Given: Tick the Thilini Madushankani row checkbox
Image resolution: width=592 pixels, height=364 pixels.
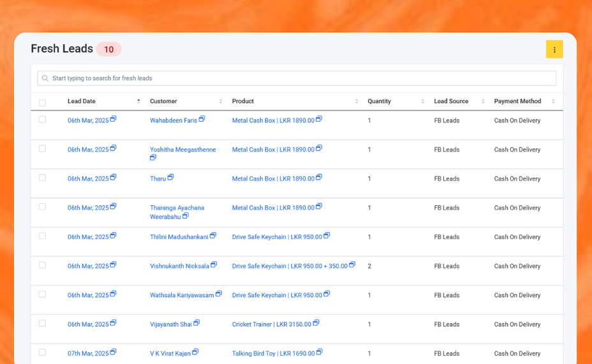Looking at the screenshot, I should (x=42, y=236).
